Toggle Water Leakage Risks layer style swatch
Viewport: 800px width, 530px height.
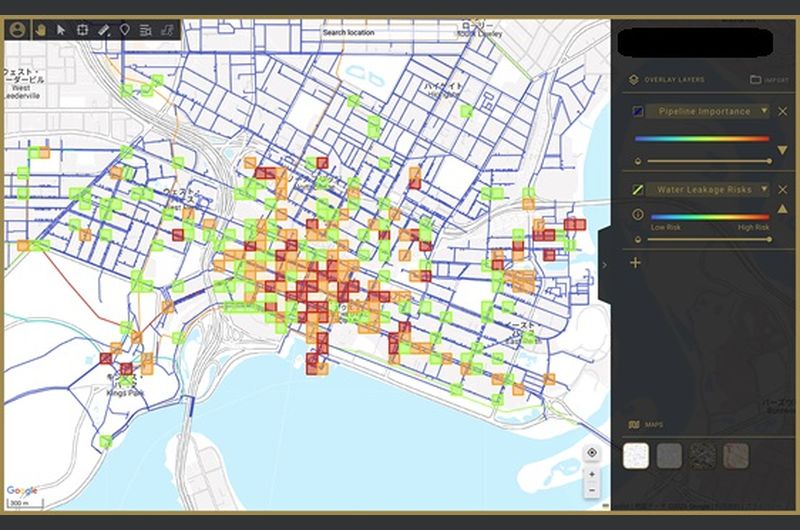click(638, 189)
